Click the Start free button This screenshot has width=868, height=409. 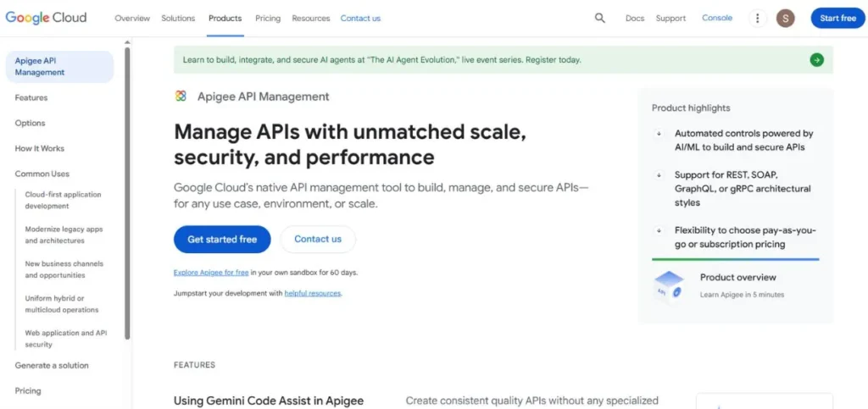pyautogui.click(x=838, y=19)
